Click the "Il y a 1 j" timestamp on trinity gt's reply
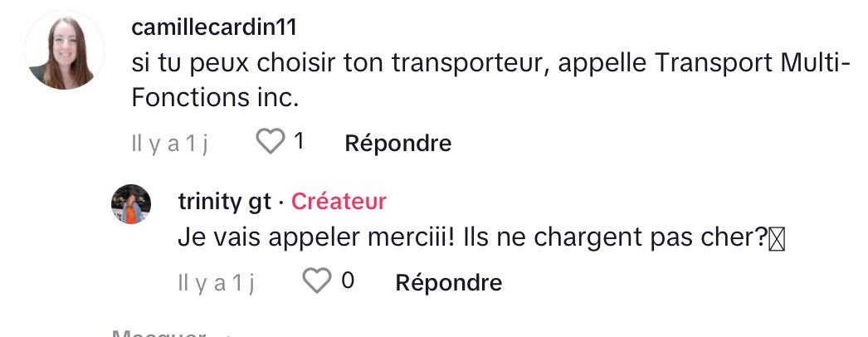 point(216,283)
